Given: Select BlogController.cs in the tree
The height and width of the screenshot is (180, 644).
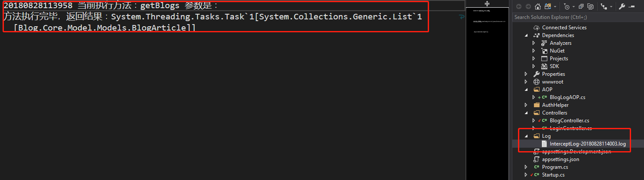Looking at the screenshot, I should pos(569,121).
